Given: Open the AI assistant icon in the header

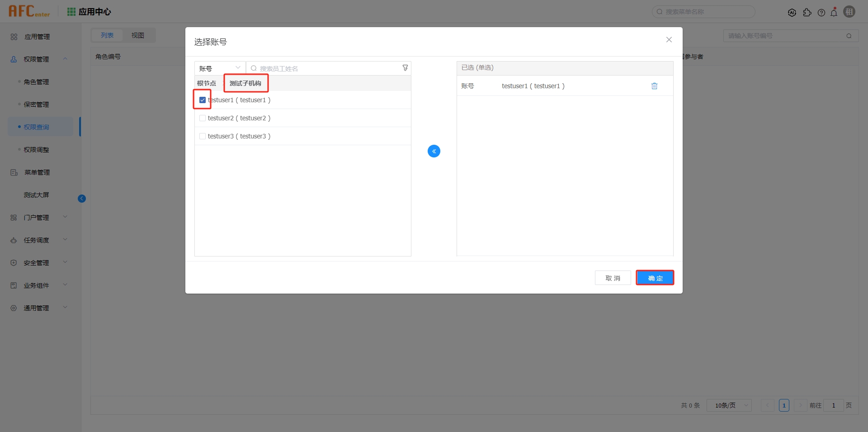Looking at the screenshot, I should (x=793, y=12).
